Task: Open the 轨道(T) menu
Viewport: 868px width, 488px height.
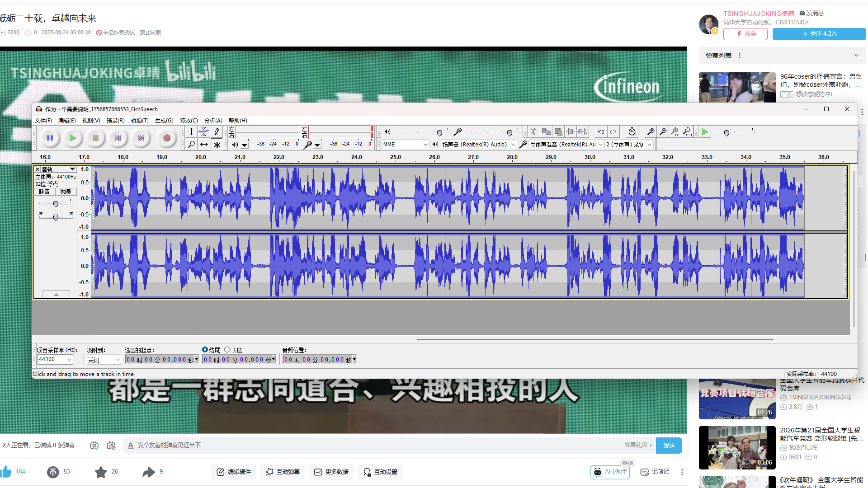Action: (139, 120)
